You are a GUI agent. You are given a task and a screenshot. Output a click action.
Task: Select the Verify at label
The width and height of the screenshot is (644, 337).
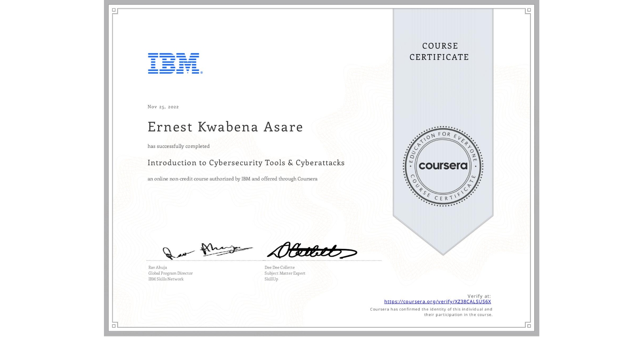click(x=478, y=296)
